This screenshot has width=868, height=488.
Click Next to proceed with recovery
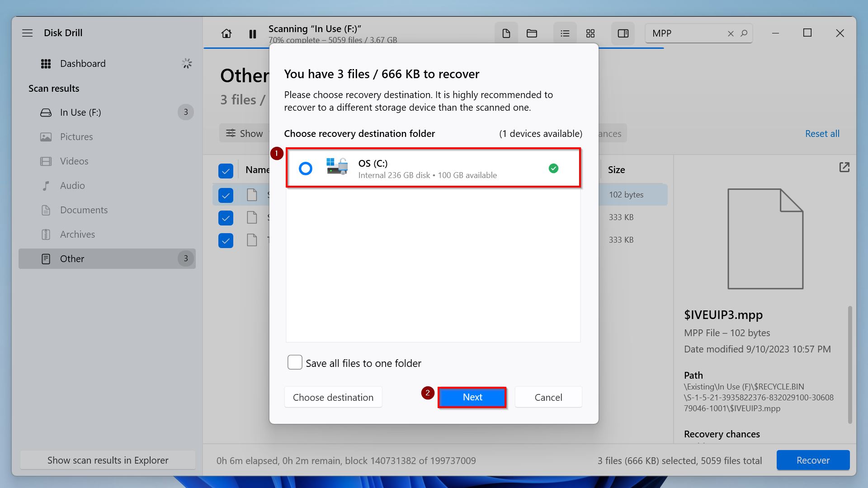[x=472, y=397]
